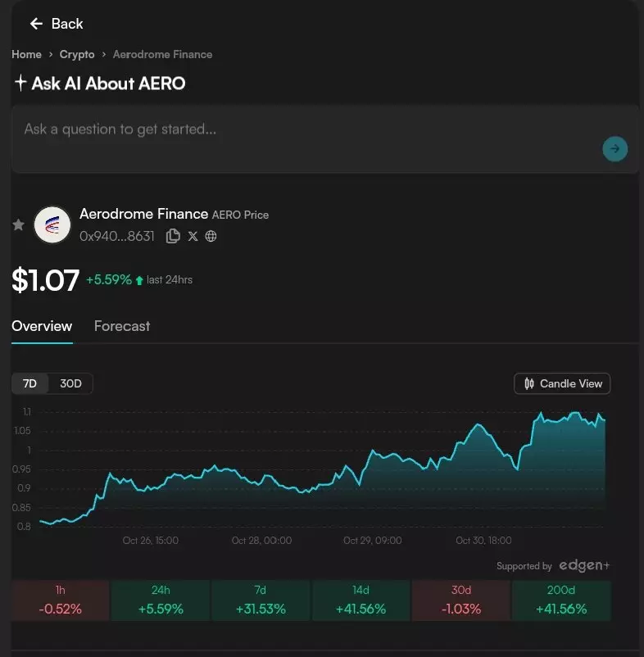Click the Aerodrome Finance logo
The image size is (644, 657).
52,224
